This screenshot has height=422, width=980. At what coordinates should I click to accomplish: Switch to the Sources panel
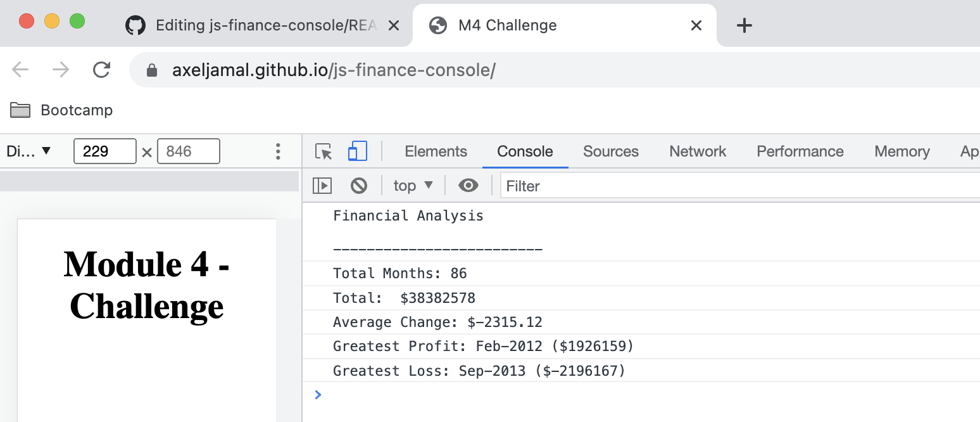click(610, 151)
